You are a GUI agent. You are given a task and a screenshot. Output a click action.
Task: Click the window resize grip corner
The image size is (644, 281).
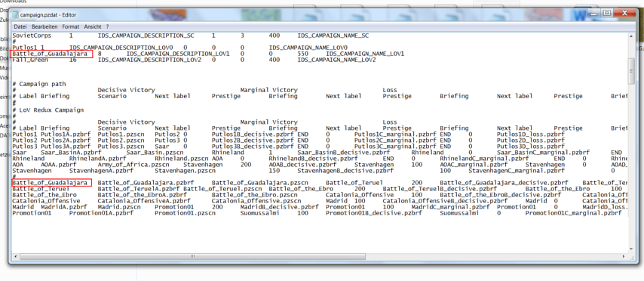coord(631,256)
